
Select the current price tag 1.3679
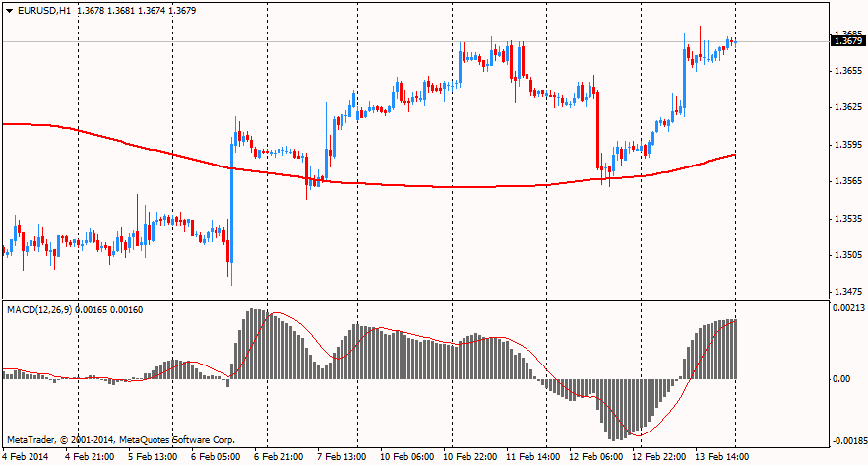(847, 40)
